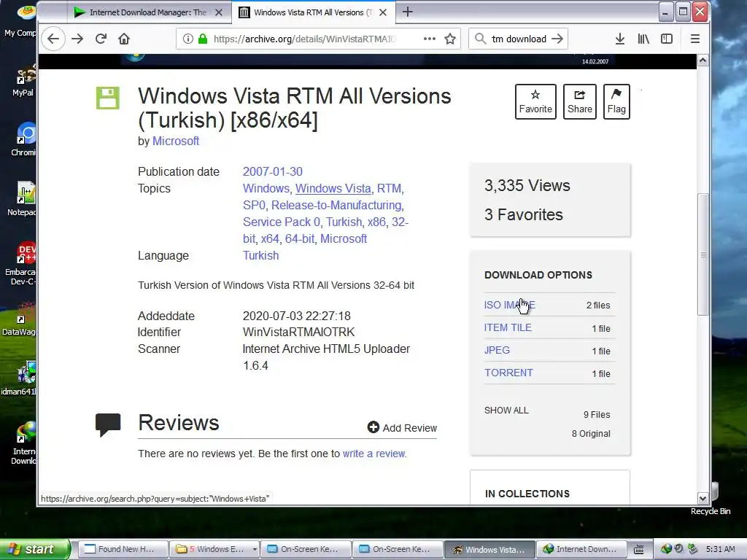Expand SHOW ALL download files
747x560 pixels.
click(x=506, y=411)
